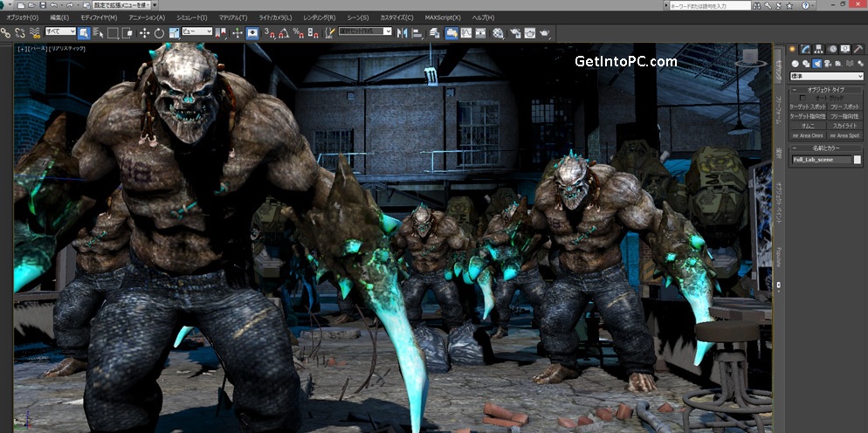Open the object color swatch
Screen dimensions: 868x433
coord(858,160)
